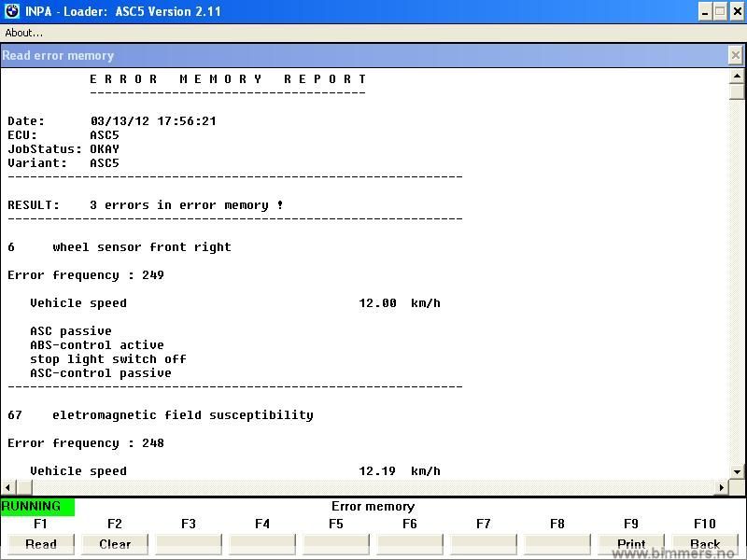
Task: Click the horizontal scrollbar thumb
Action: [x=25, y=487]
